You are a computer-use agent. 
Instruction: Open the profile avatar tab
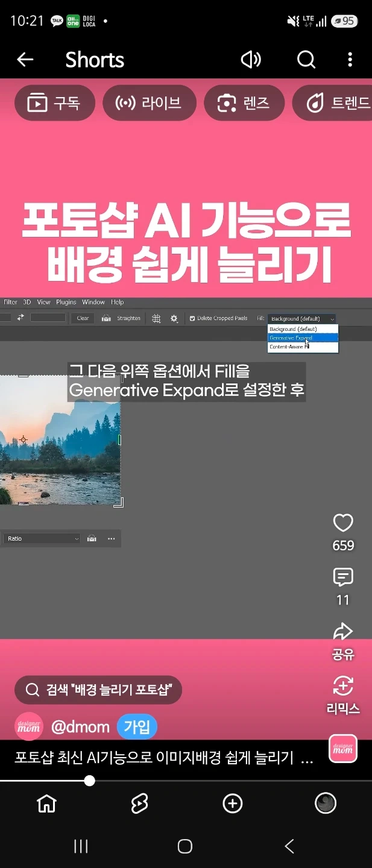pyautogui.click(x=326, y=803)
